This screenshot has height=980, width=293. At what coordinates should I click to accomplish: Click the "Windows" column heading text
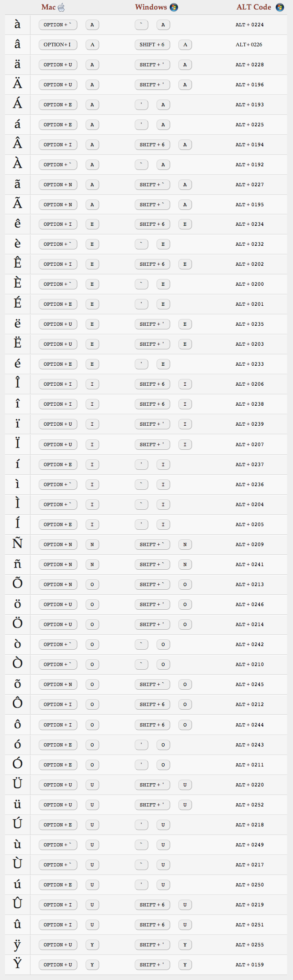151,7
